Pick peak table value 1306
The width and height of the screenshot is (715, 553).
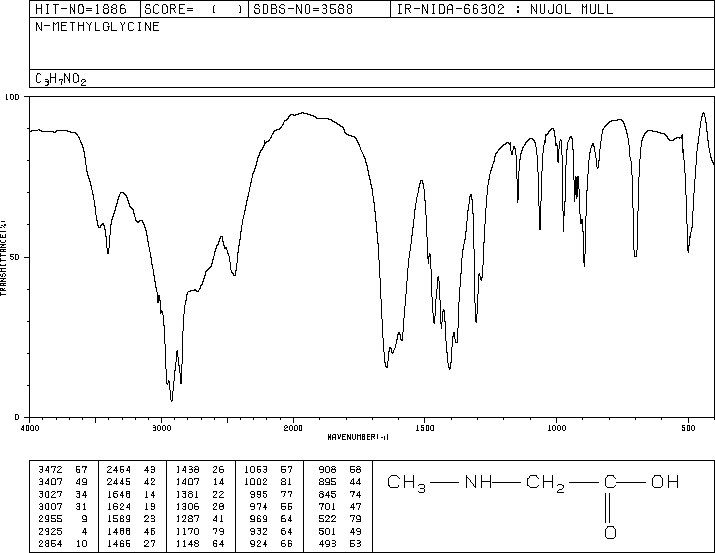[x=187, y=506]
